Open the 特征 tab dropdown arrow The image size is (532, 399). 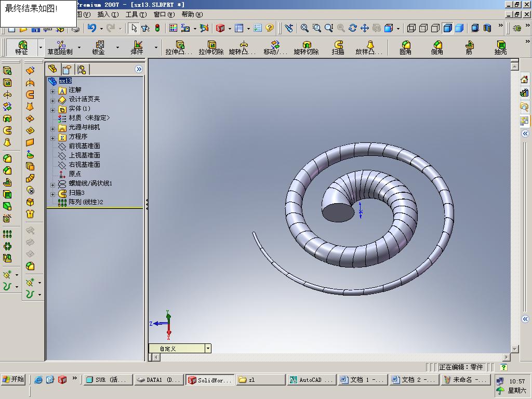[x=41, y=47]
